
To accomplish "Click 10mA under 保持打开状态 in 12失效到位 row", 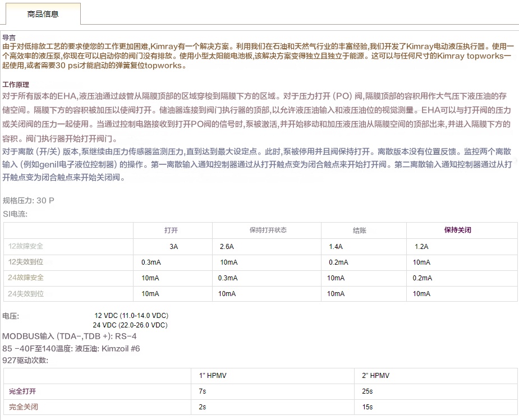I will 229,262.
